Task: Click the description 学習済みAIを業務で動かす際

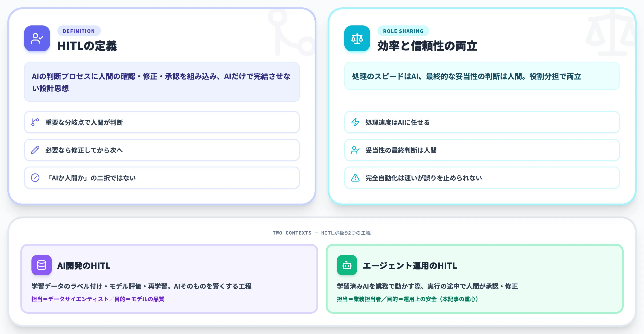Action: pos(427,286)
